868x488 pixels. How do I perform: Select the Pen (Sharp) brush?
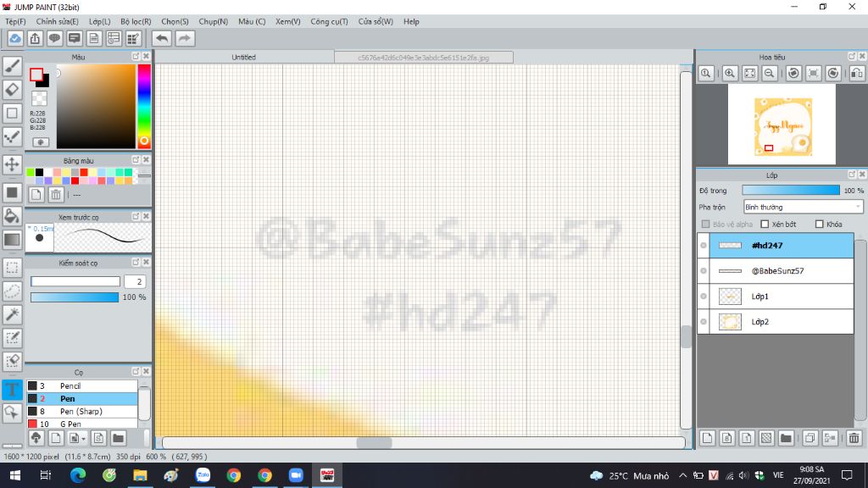tap(82, 411)
